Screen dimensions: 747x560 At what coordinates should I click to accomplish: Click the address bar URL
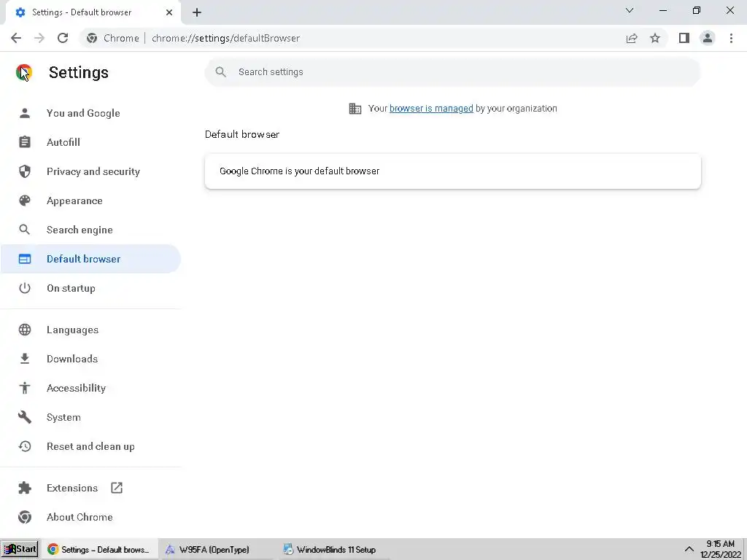click(x=225, y=38)
